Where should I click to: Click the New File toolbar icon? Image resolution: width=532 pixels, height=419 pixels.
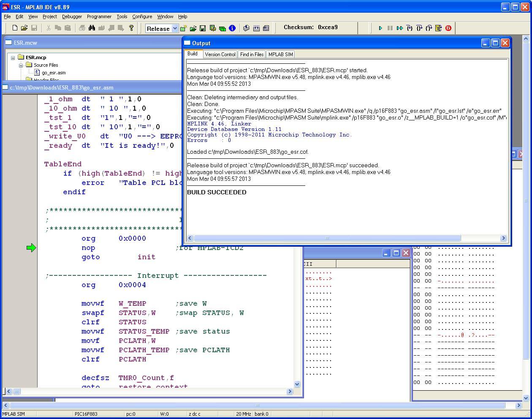click(x=15, y=28)
